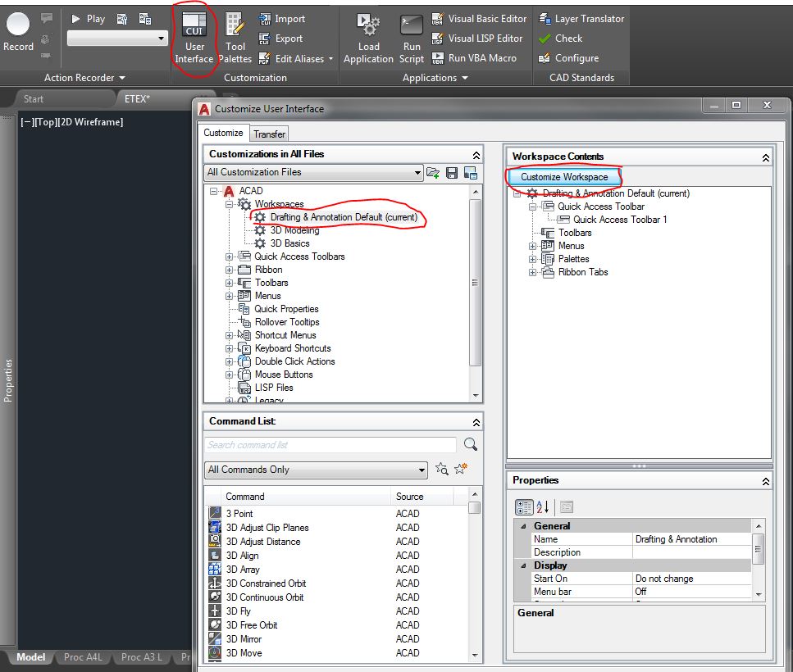Click the Source column header

pyautogui.click(x=422, y=497)
